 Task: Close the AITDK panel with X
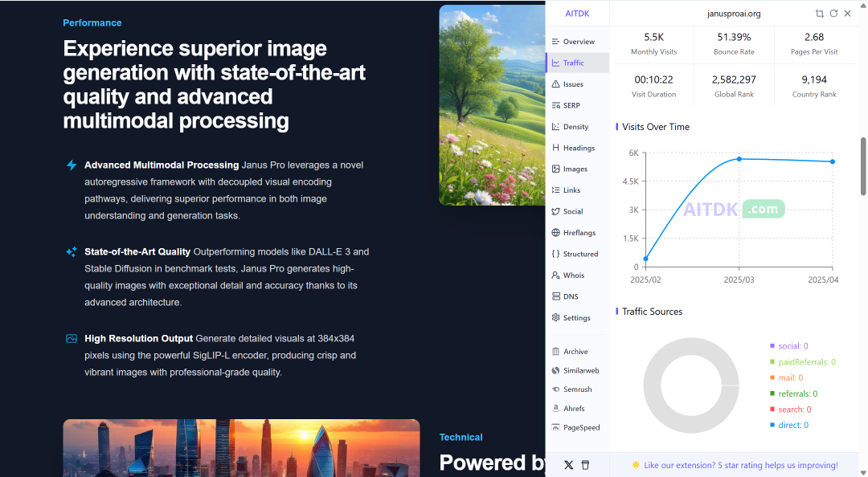tap(848, 14)
